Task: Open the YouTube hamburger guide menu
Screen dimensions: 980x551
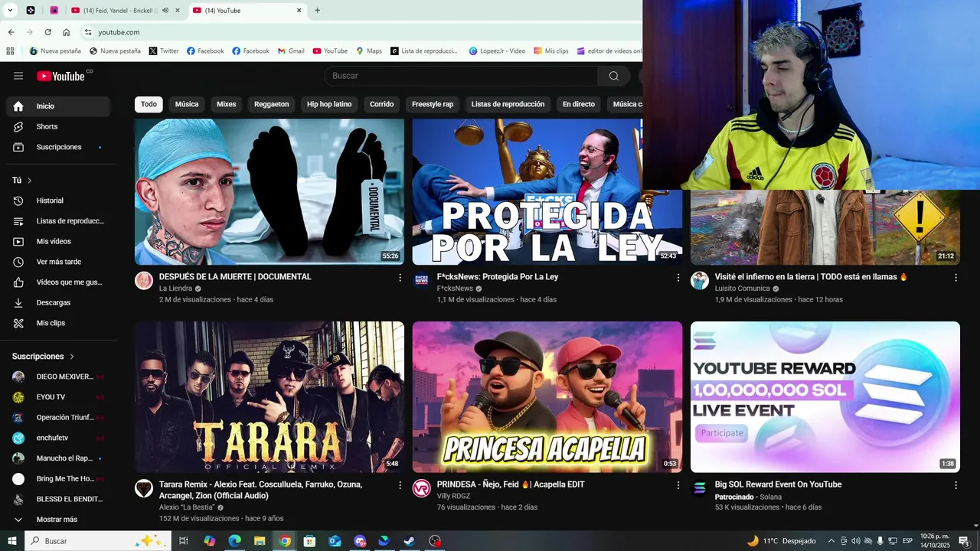Action: click(x=18, y=76)
